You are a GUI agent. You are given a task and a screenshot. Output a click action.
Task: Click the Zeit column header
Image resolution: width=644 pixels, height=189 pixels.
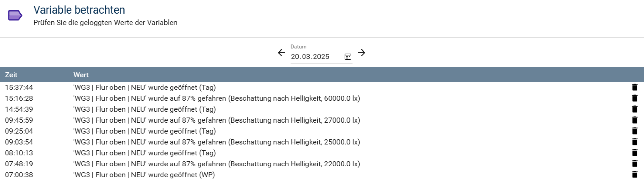point(11,75)
